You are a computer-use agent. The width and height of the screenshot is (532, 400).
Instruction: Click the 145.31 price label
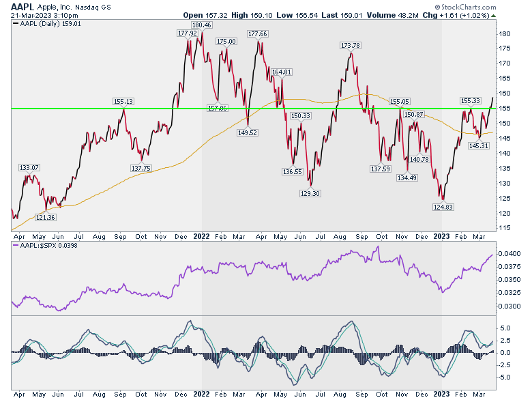(x=478, y=145)
